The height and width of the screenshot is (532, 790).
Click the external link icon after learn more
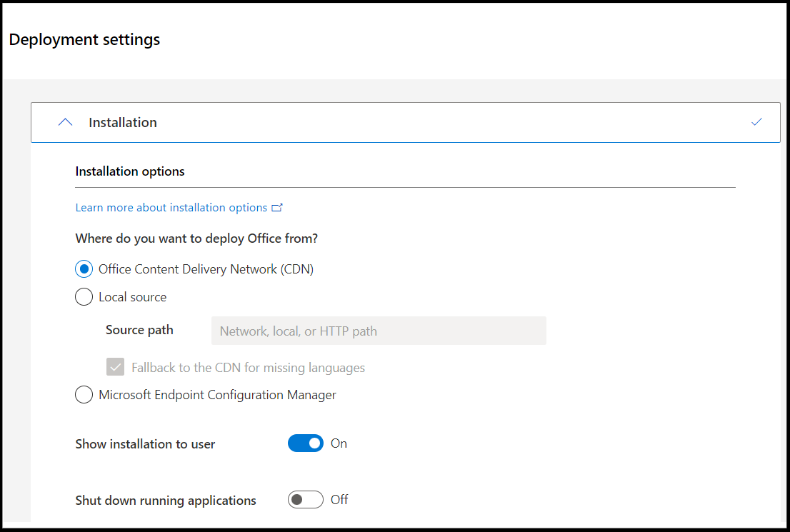[x=278, y=207]
